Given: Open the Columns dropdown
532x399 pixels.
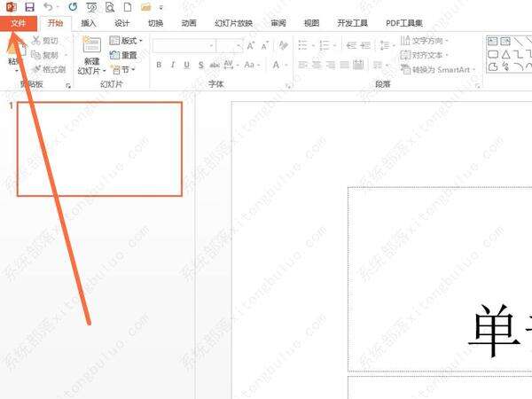Looking at the screenshot, I should (380, 65).
